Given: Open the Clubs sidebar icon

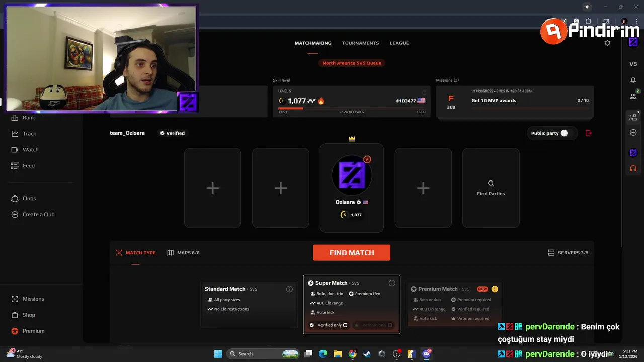Looking at the screenshot, I should [15, 199].
